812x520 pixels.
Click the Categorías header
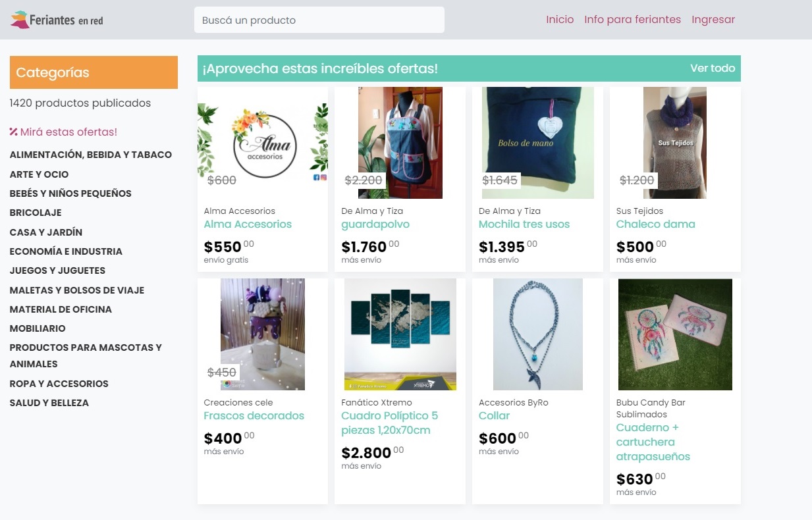[53, 72]
